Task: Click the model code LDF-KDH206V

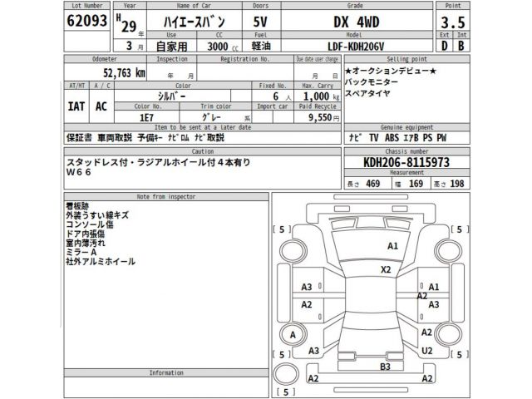Action: click(356, 47)
